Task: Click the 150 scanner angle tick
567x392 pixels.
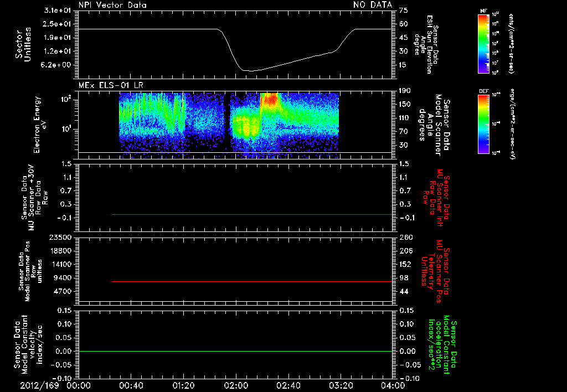Action: tap(405, 104)
